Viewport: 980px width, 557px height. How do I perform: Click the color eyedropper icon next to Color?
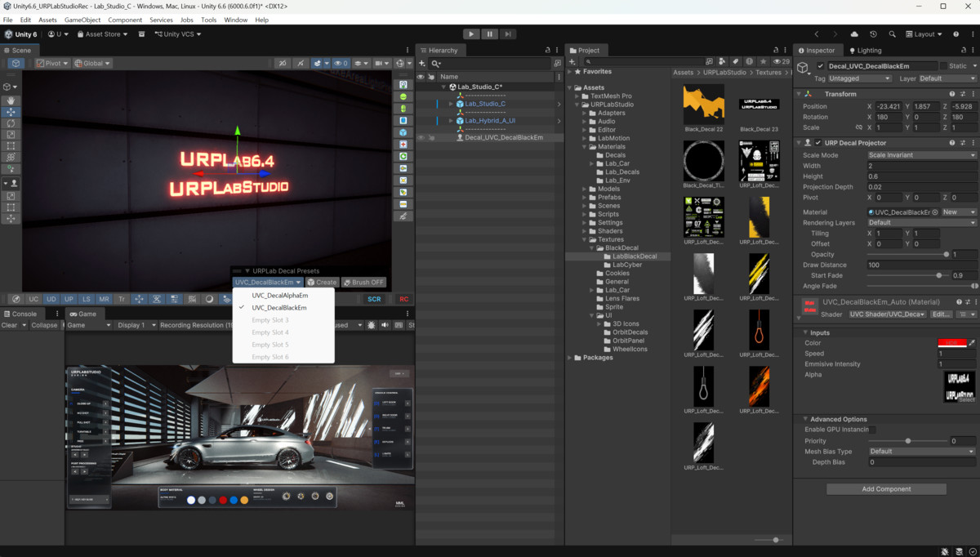(972, 343)
